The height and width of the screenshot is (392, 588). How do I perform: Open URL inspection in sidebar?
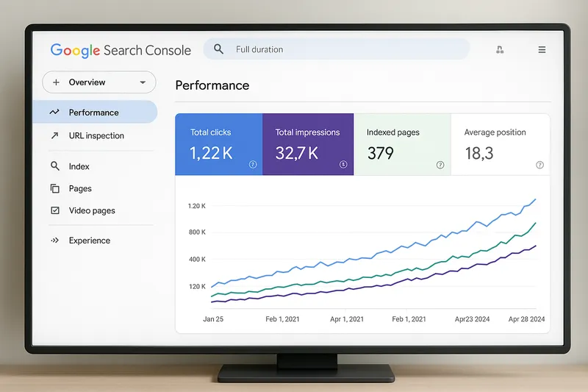pos(96,136)
